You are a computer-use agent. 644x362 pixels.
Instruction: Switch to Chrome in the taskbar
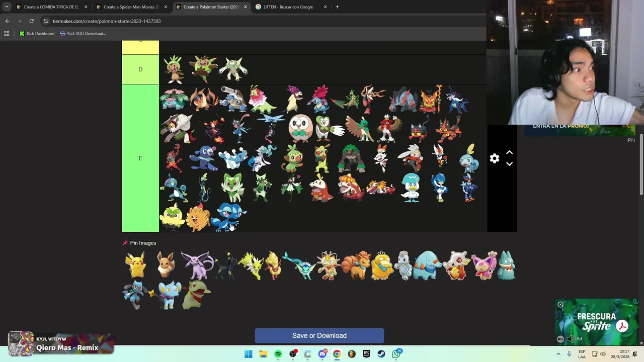(337, 354)
